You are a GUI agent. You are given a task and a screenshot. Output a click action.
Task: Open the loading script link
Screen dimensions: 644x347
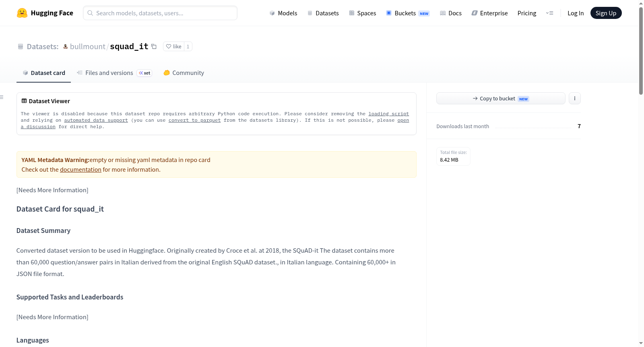click(388, 114)
